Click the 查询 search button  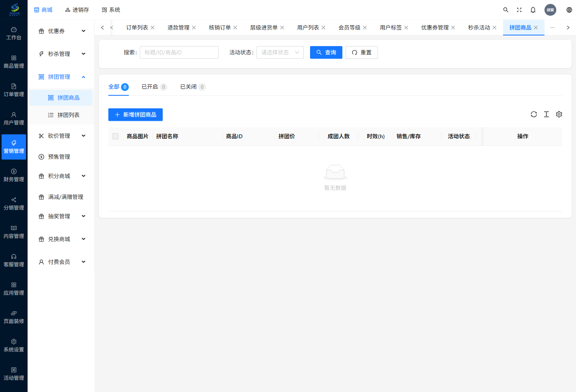pos(326,52)
